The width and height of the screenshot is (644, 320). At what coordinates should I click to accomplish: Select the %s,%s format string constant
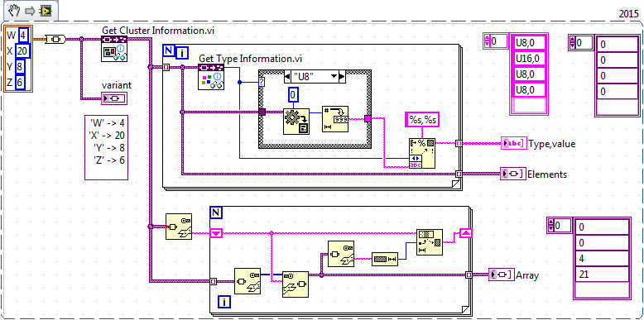(x=422, y=120)
